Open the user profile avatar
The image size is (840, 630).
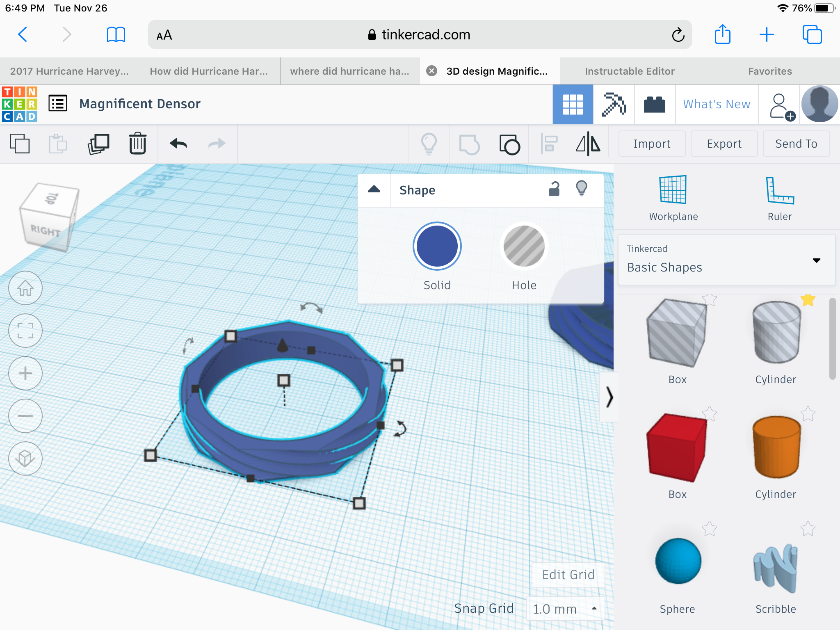[819, 104]
